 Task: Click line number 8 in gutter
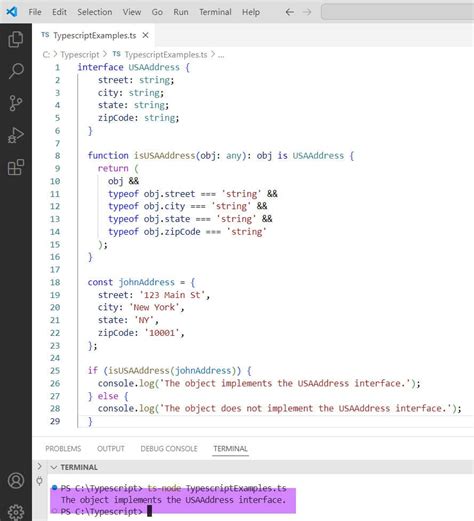click(x=57, y=156)
